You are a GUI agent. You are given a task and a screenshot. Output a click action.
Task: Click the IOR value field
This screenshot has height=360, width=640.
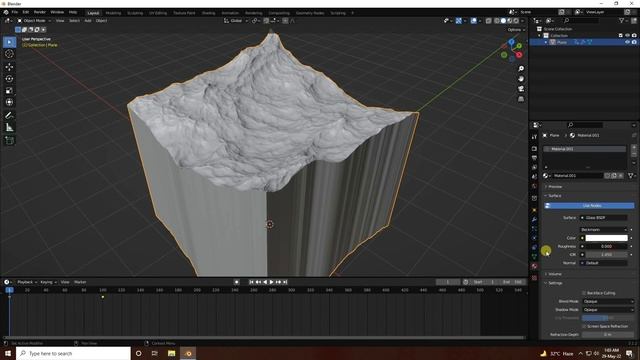pos(606,255)
